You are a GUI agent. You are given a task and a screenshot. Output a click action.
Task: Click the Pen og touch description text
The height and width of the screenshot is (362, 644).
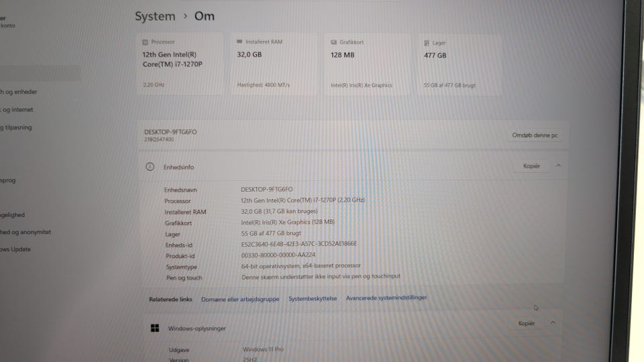[321, 277]
